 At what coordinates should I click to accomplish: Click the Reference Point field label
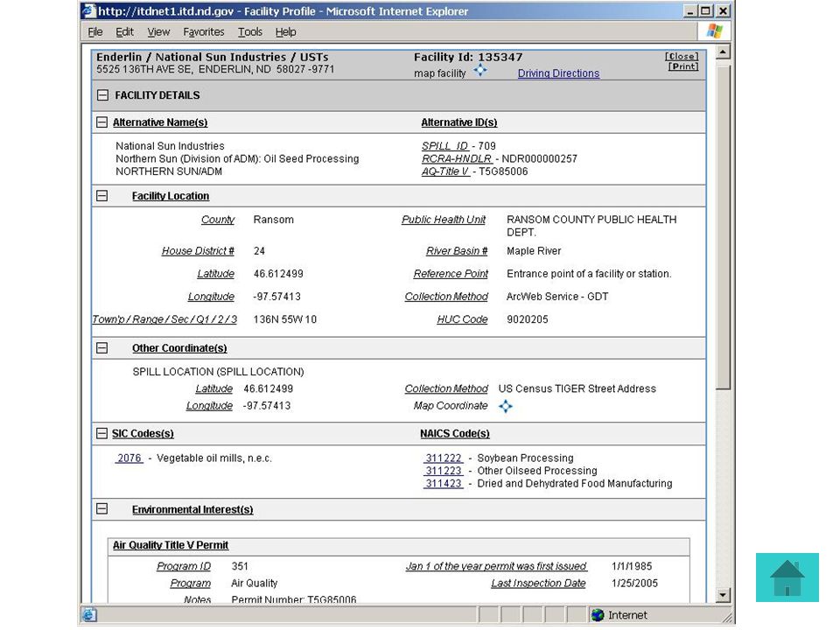pos(451,274)
